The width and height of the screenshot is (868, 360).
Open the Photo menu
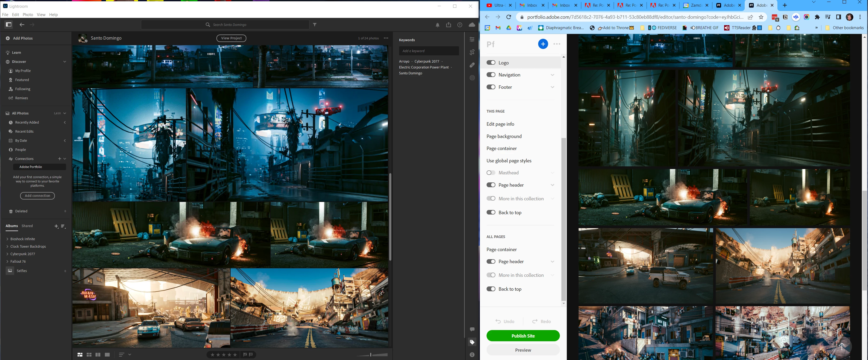28,15
